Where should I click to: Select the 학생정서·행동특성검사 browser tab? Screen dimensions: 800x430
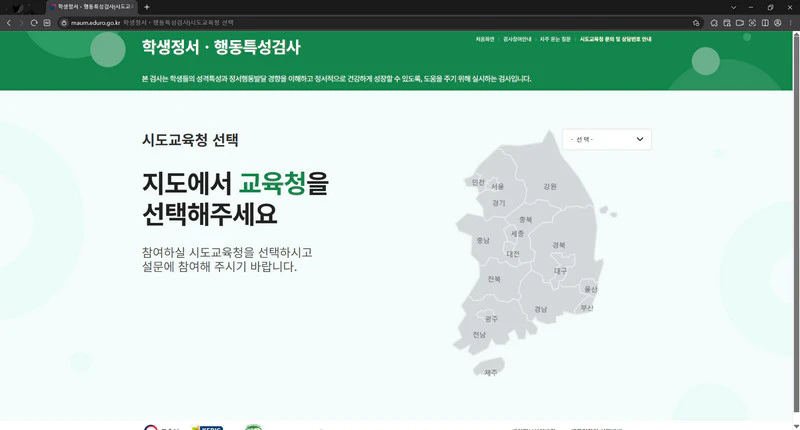pyautogui.click(x=92, y=7)
